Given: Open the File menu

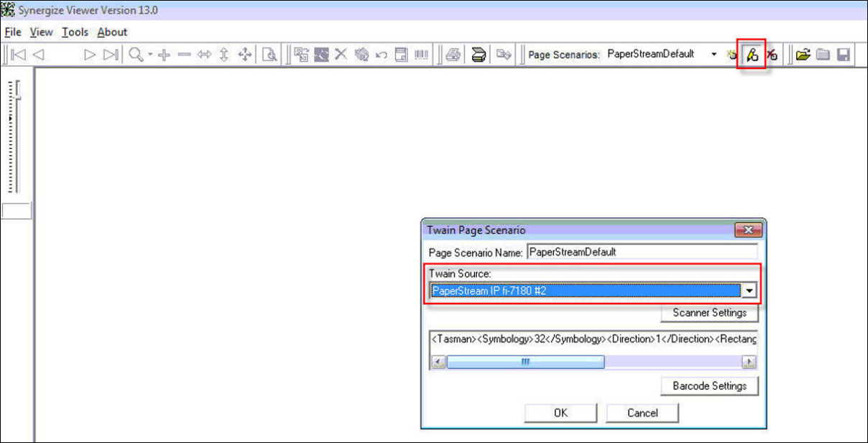Looking at the screenshot, I should 13,32.
